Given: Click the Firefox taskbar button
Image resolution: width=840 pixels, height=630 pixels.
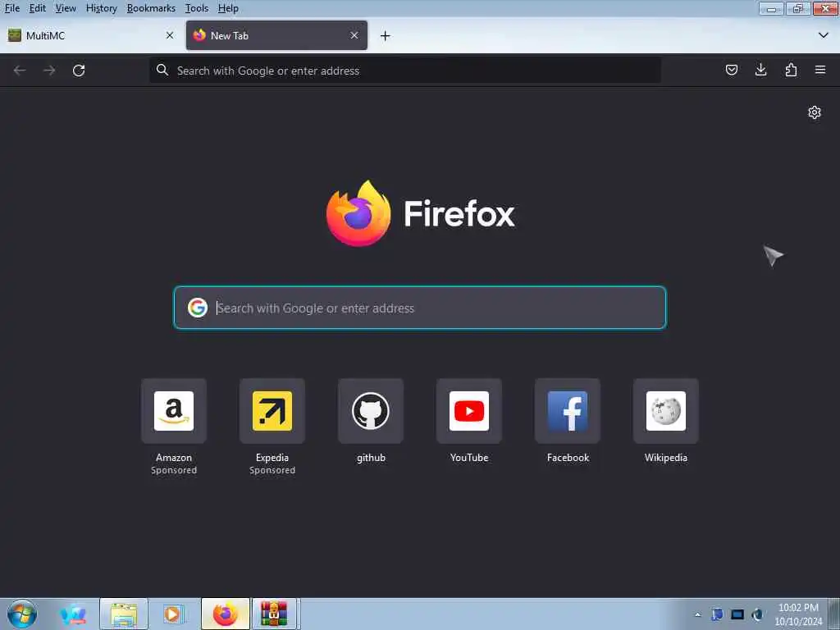Looking at the screenshot, I should 226,614.
